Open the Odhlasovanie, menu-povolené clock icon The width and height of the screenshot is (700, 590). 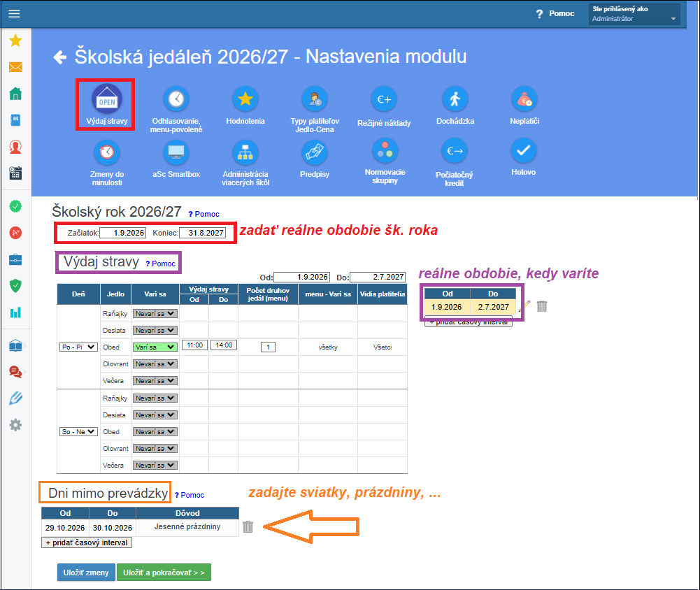click(176, 99)
